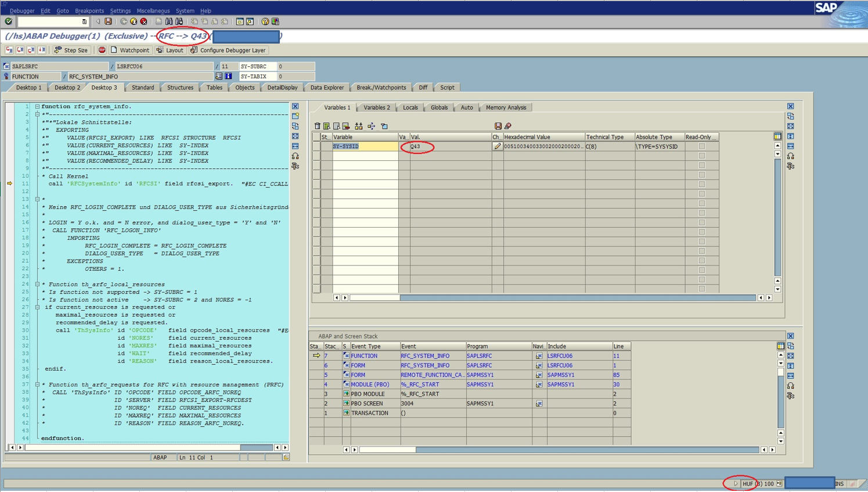Click the column layout icon of variables table

777,137
